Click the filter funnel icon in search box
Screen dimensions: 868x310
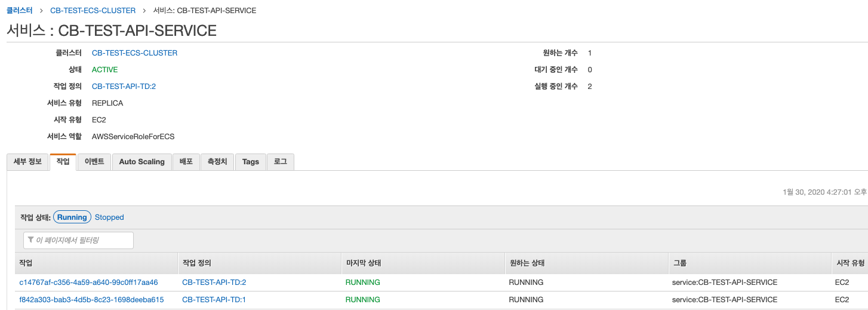click(31, 240)
